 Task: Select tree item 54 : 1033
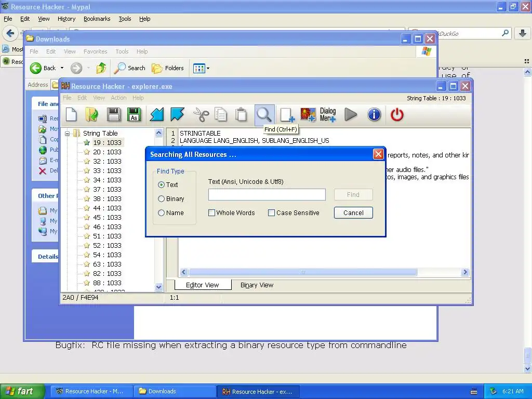[107, 255]
